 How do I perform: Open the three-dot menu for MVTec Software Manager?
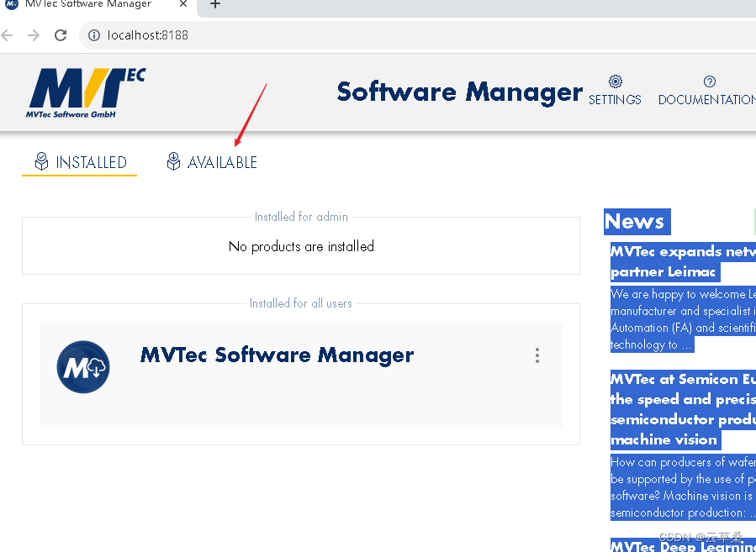tap(537, 355)
